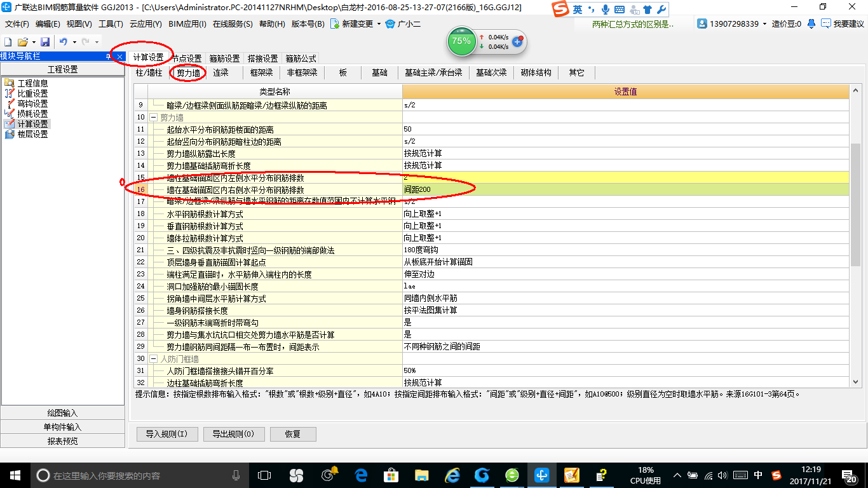The image size is (868, 488).
Task: Open the 文件(F) menu
Action: (x=17, y=24)
